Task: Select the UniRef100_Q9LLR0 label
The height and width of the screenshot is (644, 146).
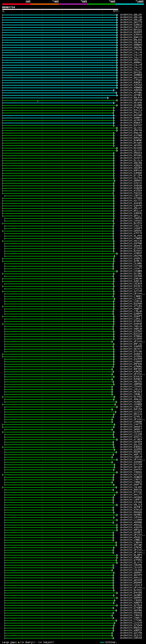Action: (x=131, y=15)
